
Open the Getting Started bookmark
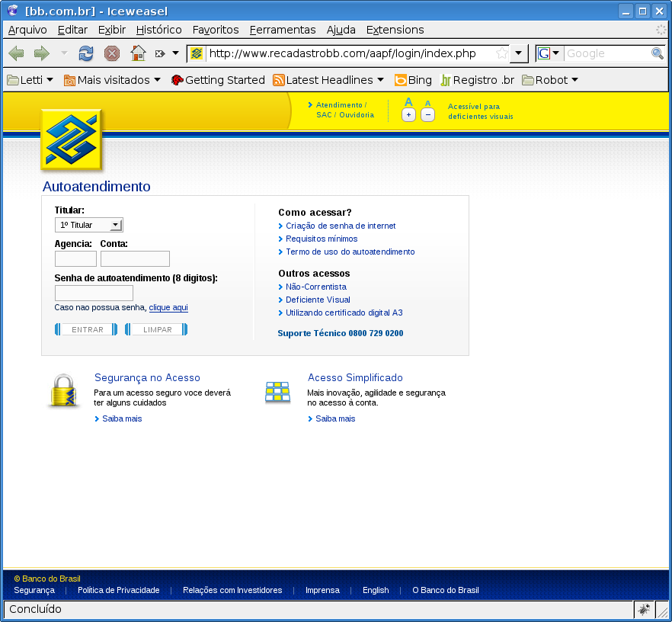pyautogui.click(x=218, y=80)
